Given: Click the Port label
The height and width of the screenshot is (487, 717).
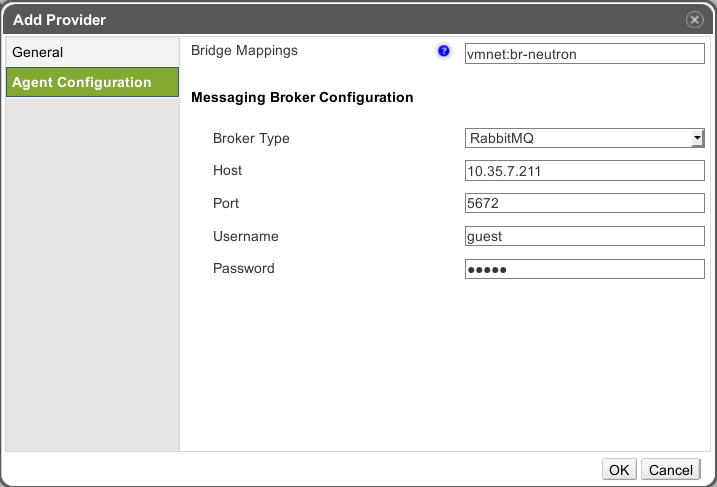Looking at the screenshot, I should click(226, 204).
